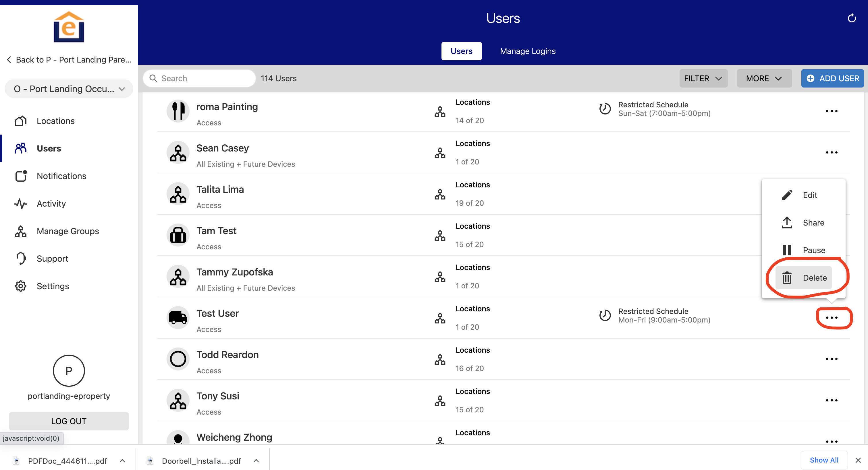The image size is (868, 470).
Task: Click roma Painting's fork-knife avatar icon
Action: pos(178,111)
